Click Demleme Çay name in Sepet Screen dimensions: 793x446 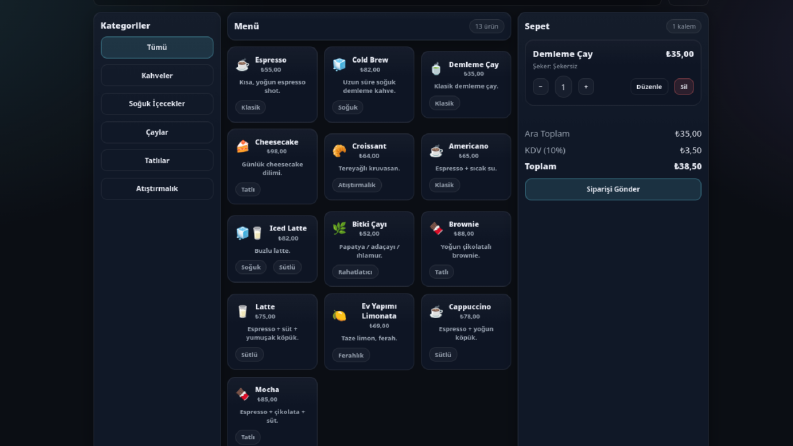(562, 54)
